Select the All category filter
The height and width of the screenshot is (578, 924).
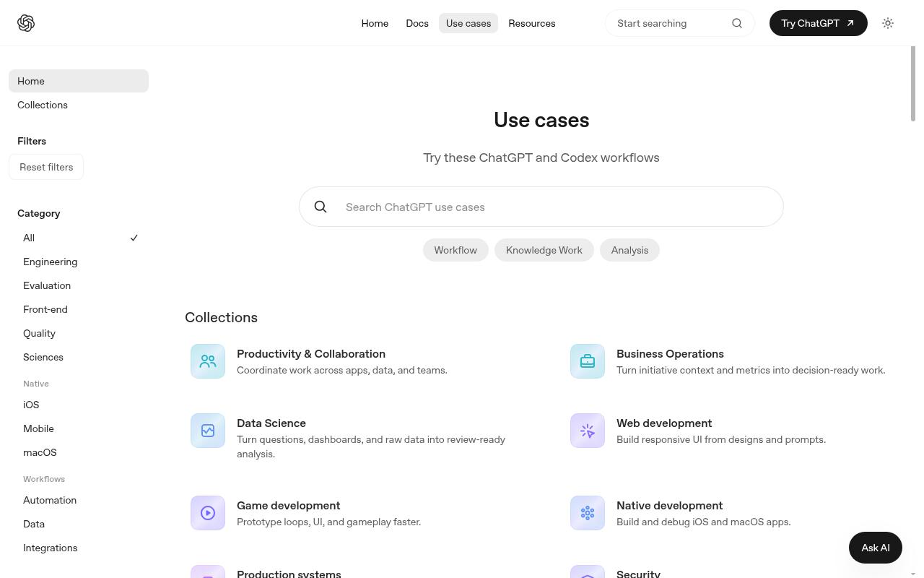click(x=79, y=238)
